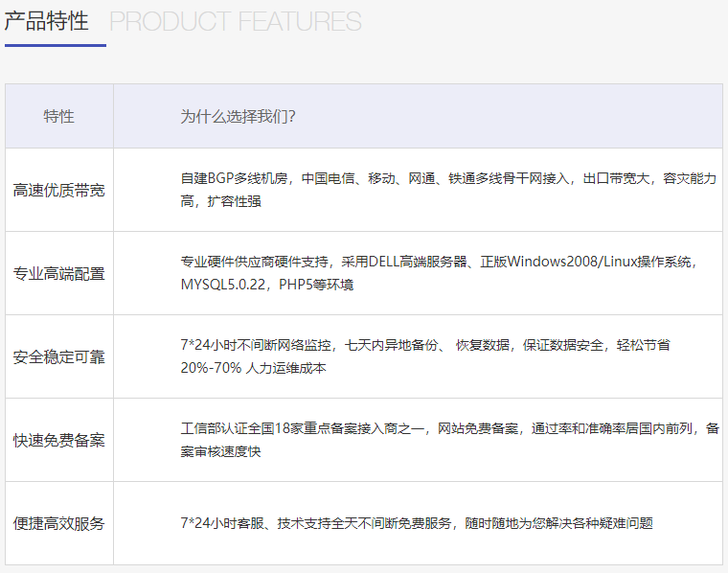Screen dimensions: 728x573
Task: Select the 为什么选择我们? column header
Action: pyautogui.click(x=238, y=116)
